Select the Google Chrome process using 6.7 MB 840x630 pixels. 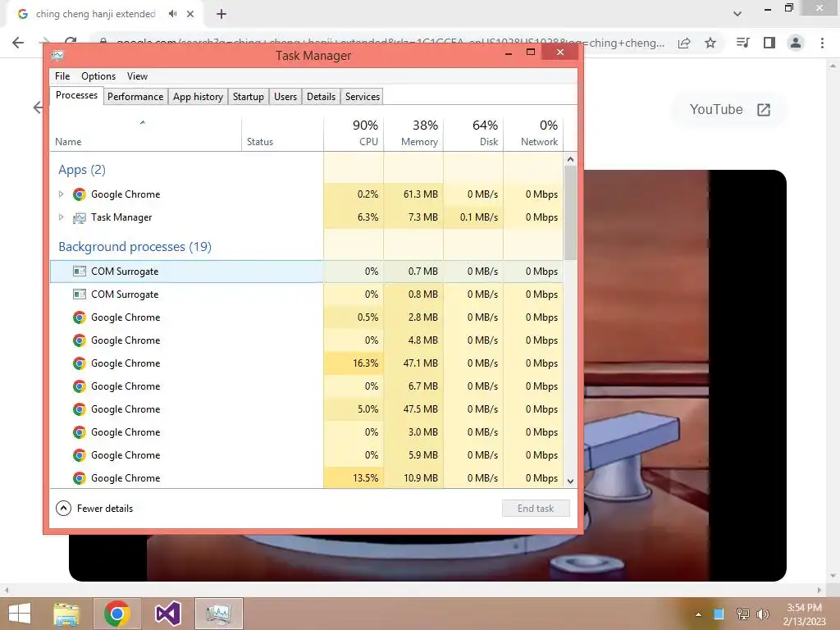click(x=307, y=386)
